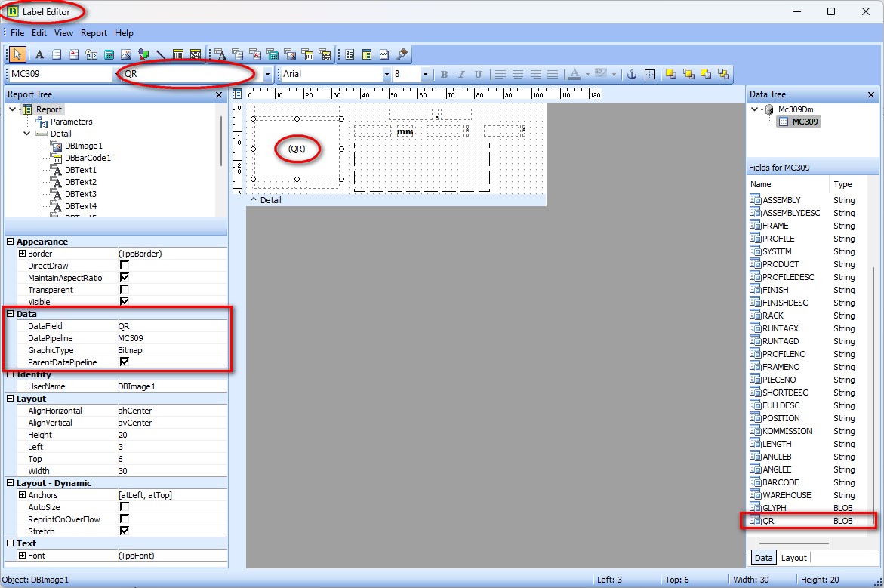This screenshot has height=588, width=884.
Task: Select the 2D BarCode component tool
Action: coord(196,54)
